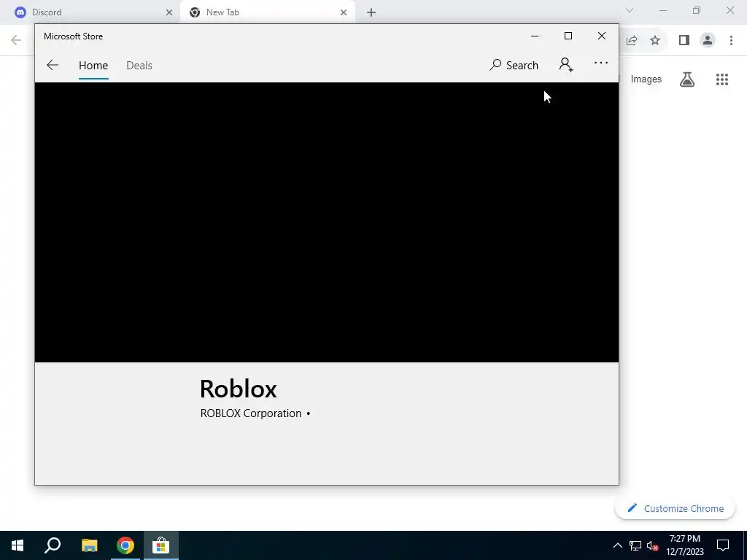
Task: Click the Roblox app title
Action: click(x=239, y=389)
